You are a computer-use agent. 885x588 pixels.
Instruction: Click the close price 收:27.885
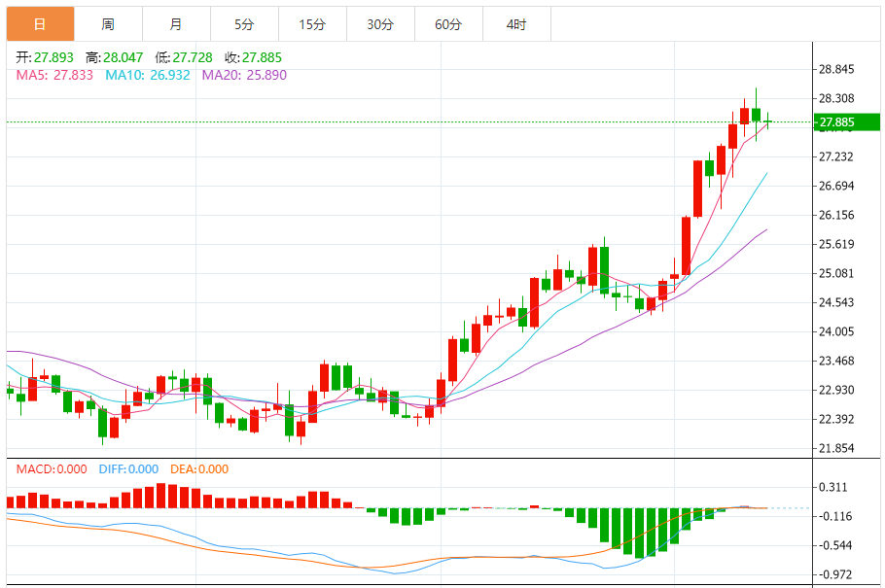[x=254, y=57]
